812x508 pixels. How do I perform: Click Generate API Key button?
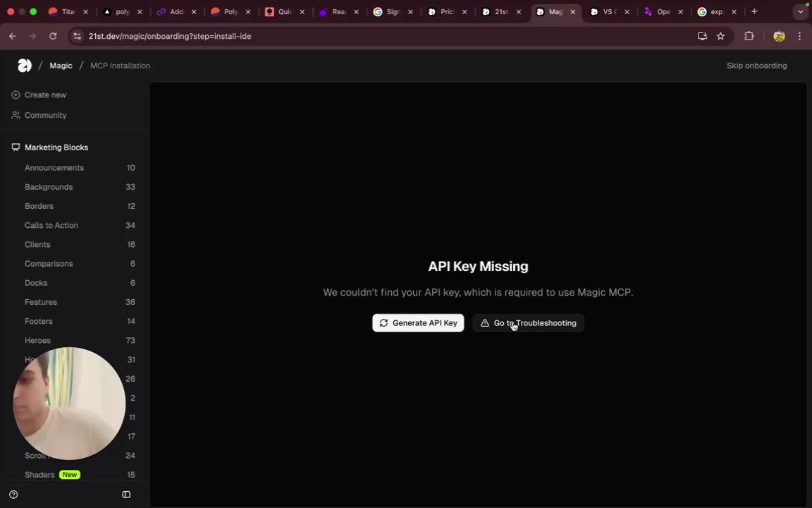418,323
